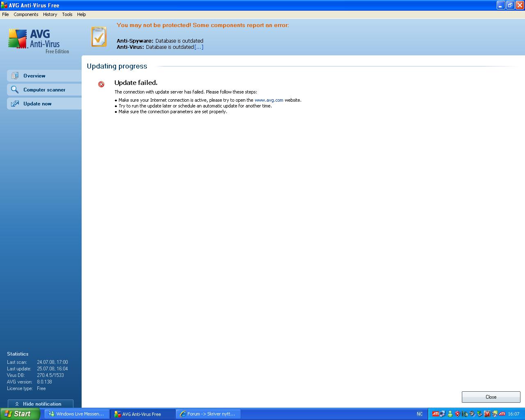Viewport: 525px width, 420px height.
Task: Click the Updating progress title
Action: tap(117, 66)
